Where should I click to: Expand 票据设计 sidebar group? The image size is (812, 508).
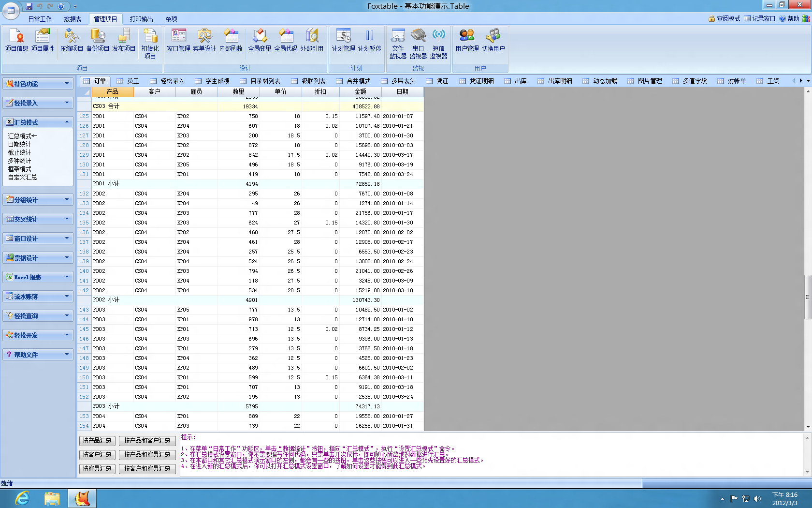pos(38,257)
